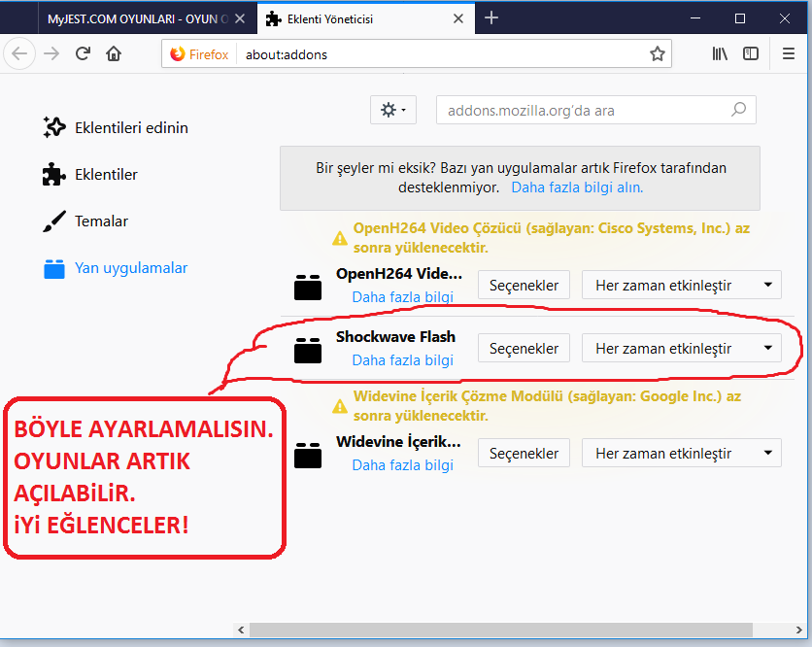Screen dimensions: 812x647
Task: Click the horizontal scrollbar thumb
Action: (501, 630)
